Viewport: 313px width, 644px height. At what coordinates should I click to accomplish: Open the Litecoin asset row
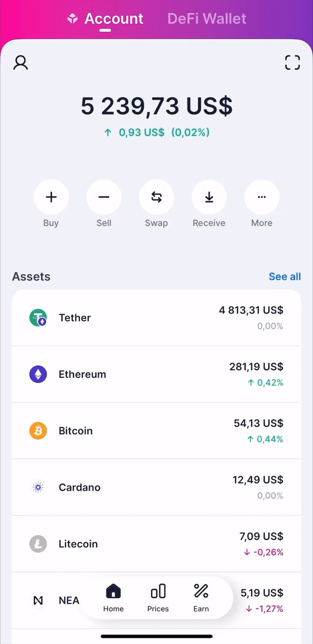156,544
